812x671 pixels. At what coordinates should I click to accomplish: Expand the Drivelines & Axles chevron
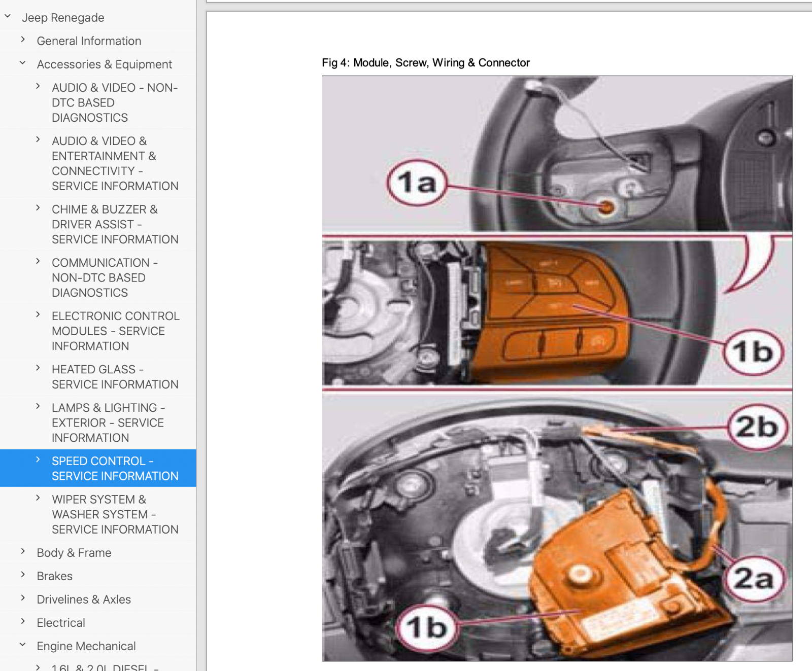[23, 598]
